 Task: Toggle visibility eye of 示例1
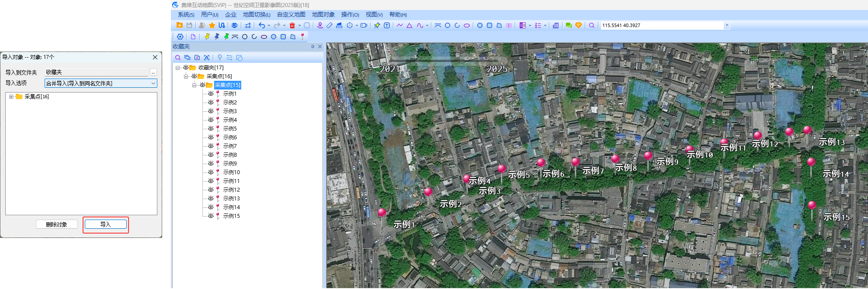(211, 94)
